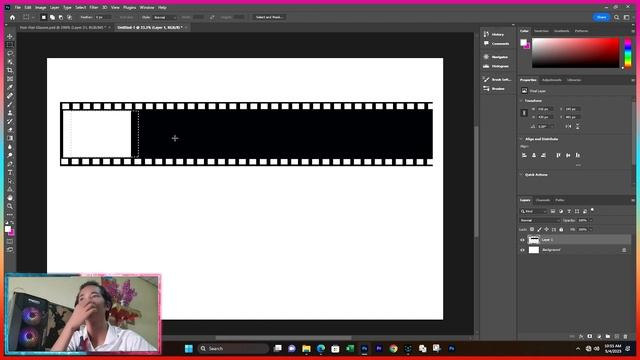Choose Subtract from selection mode icon

coord(61,17)
